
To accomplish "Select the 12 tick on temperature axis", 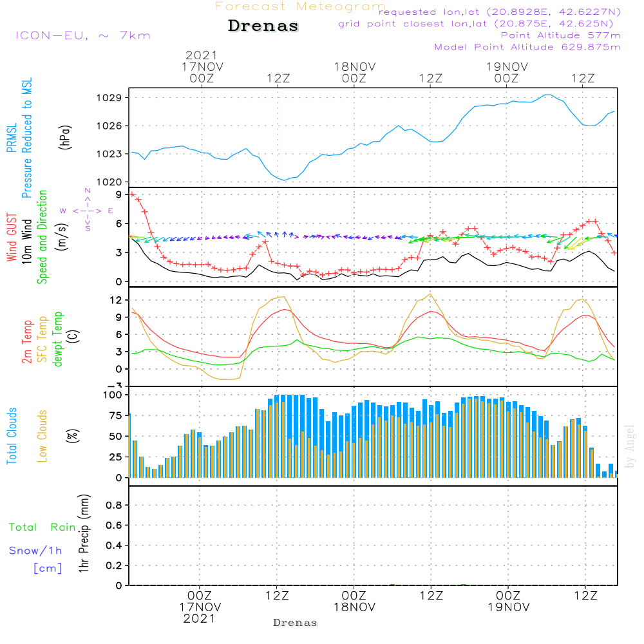I will pyautogui.click(x=116, y=300).
